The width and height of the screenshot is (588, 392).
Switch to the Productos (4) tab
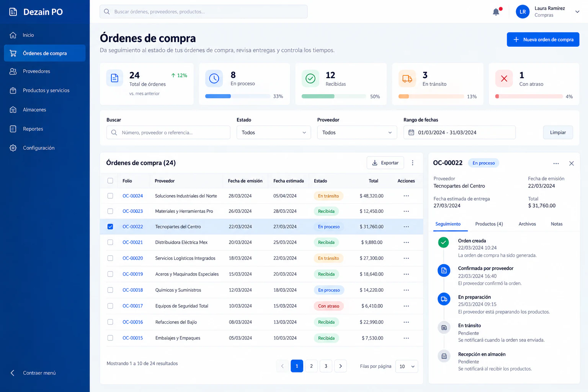(x=489, y=224)
